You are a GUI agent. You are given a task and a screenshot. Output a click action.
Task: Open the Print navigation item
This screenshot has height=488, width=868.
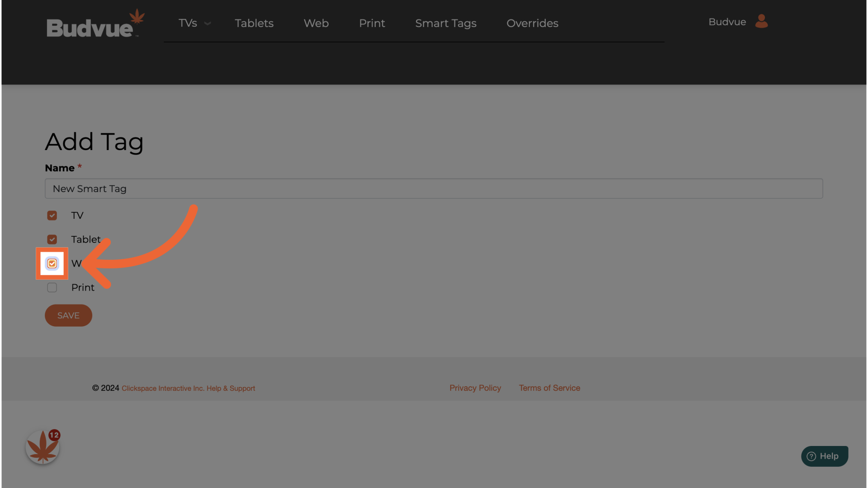372,23
